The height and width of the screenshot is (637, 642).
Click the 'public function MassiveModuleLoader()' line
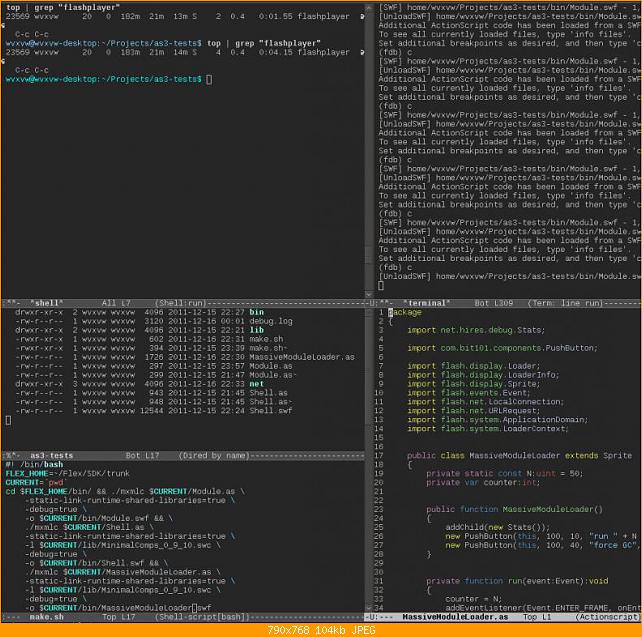(x=514, y=509)
